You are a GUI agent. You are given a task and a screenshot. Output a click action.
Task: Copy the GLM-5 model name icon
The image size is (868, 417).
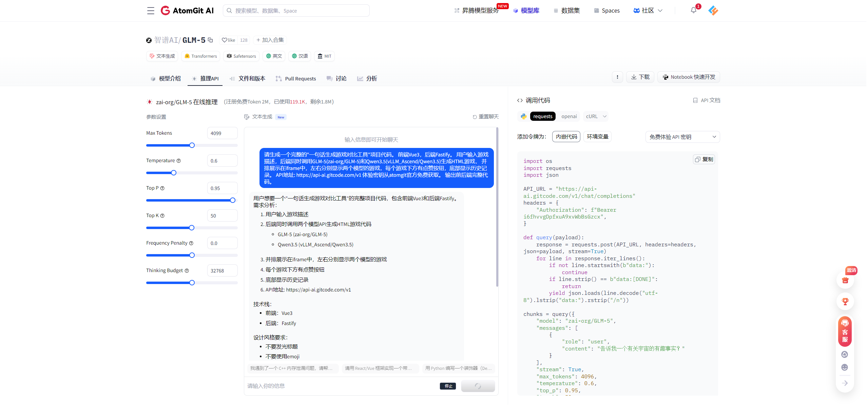(210, 40)
